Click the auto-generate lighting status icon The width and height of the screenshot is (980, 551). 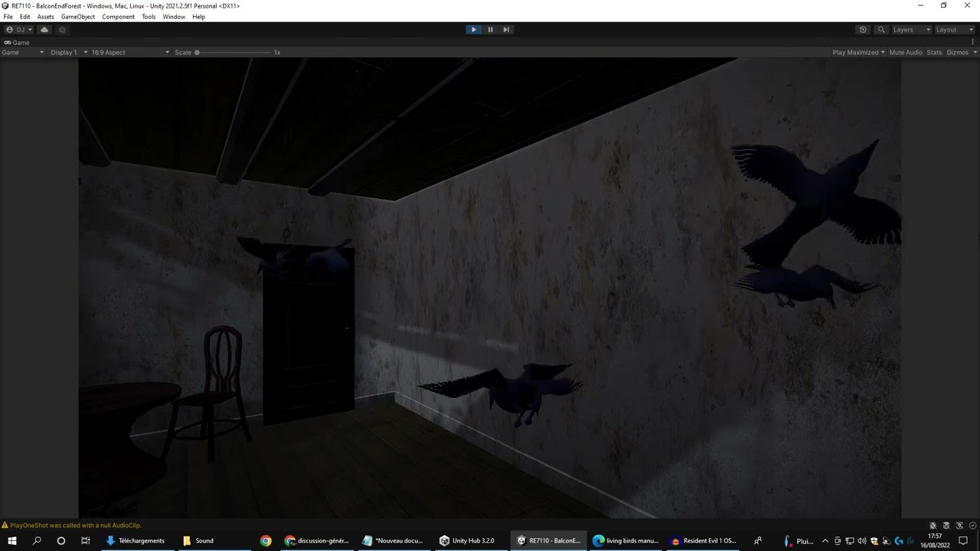[959, 526]
